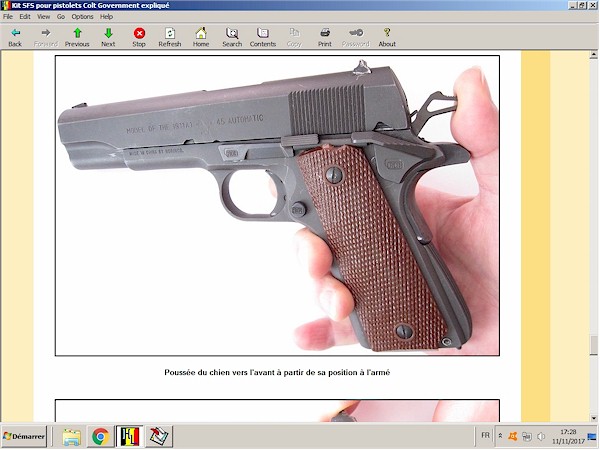Click the vertical scrollbar up arrow
Image resolution: width=600 pixels, height=450 pixels.
(x=593, y=55)
